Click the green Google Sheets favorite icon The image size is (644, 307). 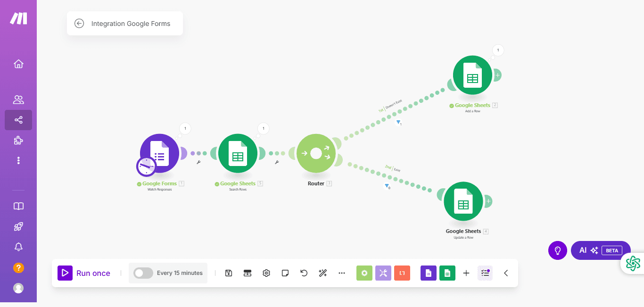[447, 273]
